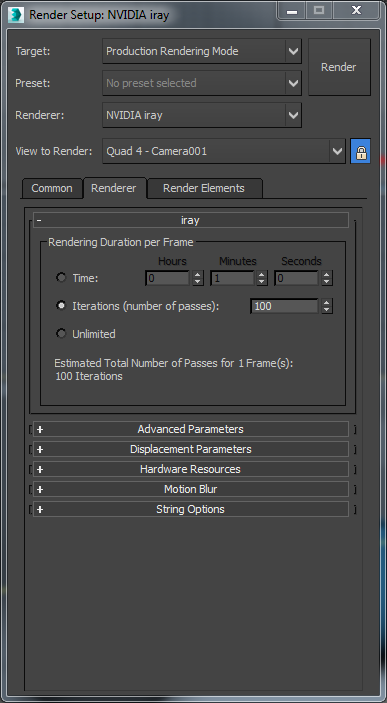
Task: Click the Hours spinner arrows
Action: 198,278
